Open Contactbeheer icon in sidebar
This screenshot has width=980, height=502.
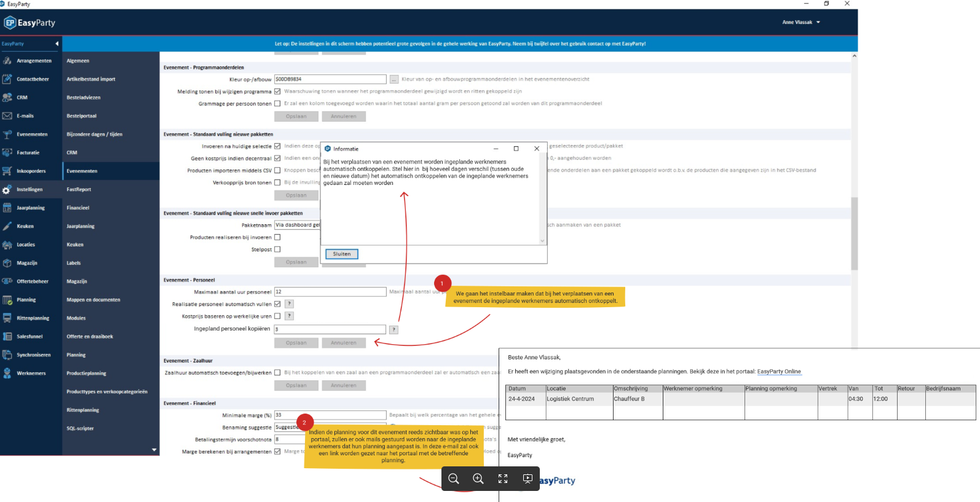tap(7, 79)
